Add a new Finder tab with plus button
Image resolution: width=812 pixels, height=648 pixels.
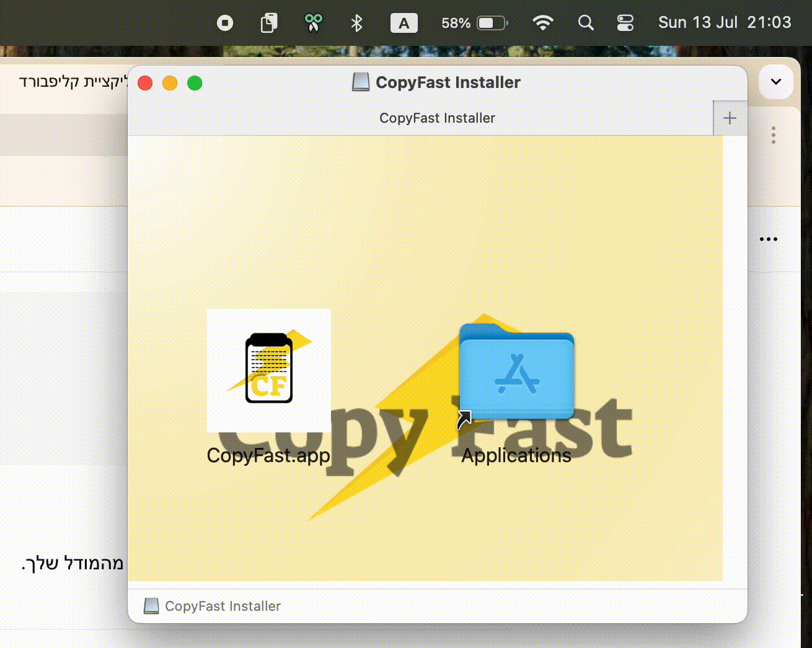(730, 118)
